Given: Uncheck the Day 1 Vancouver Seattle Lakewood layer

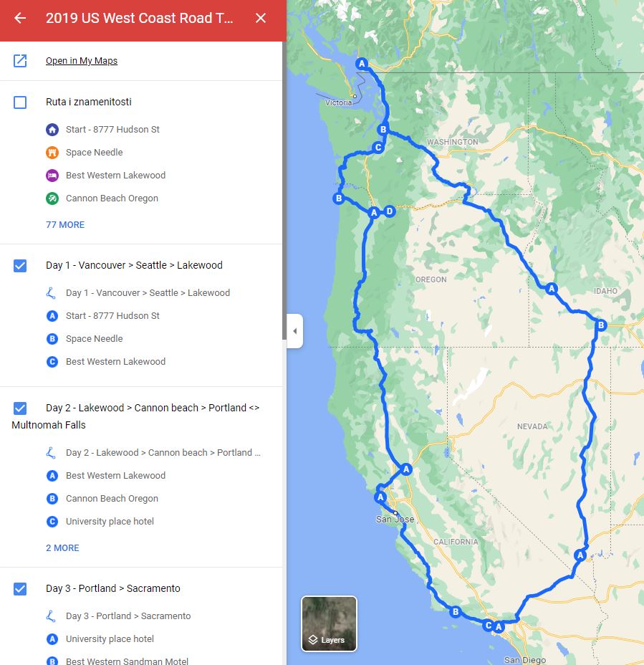Looking at the screenshot, I should coord(20,265).
